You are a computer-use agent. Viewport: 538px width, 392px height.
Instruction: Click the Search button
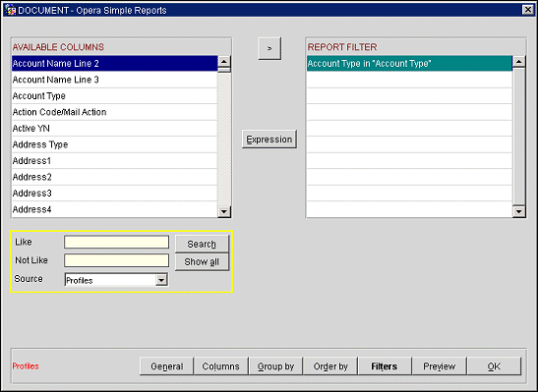[202, 244]
